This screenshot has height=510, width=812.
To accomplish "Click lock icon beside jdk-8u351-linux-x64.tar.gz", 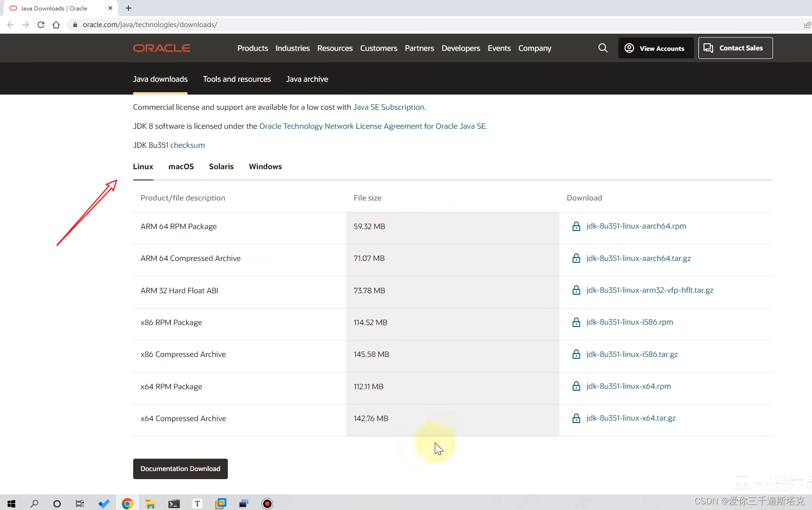I will pos(576,418).
